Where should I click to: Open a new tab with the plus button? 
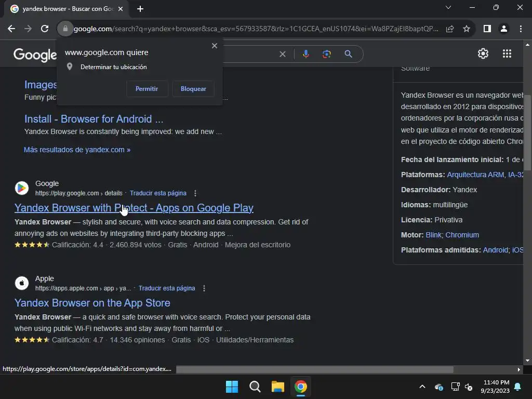click(140, 9)
